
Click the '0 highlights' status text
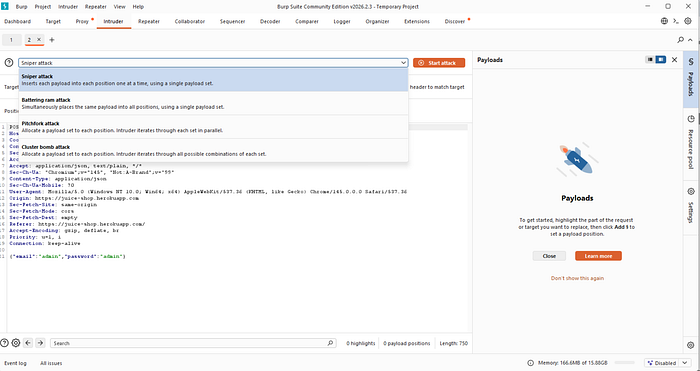click(361, 343)
